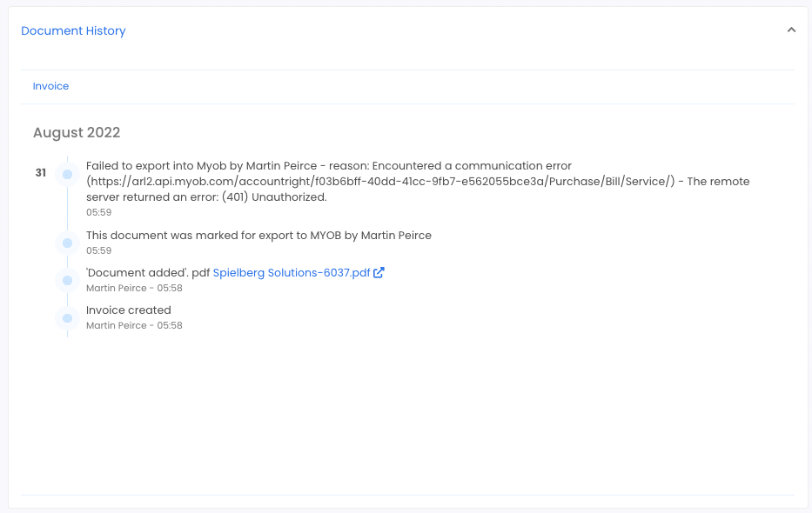This screenshot has width=812, height=513.
Task: Click the 'Invoice created' entry text
Action: [x=129, y=310]
